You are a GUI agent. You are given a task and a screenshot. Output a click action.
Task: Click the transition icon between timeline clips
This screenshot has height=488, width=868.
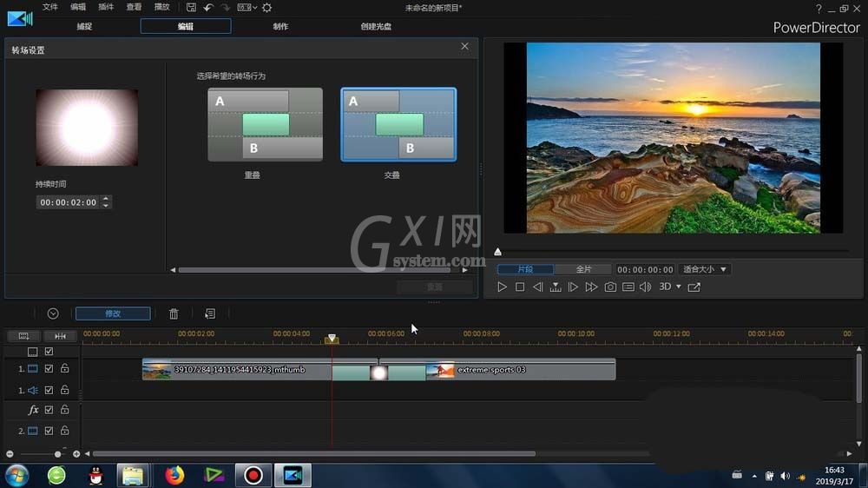[x=378, y=373]
